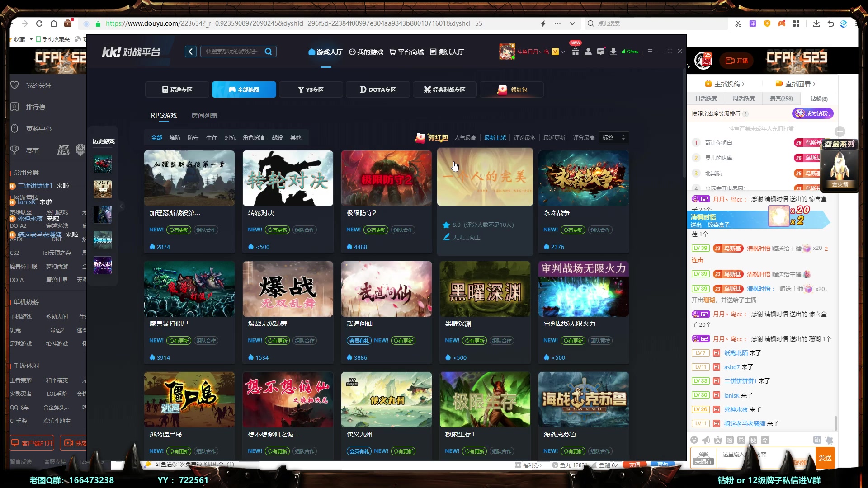Open the 标签 tag dropdown

pos(613,137)
